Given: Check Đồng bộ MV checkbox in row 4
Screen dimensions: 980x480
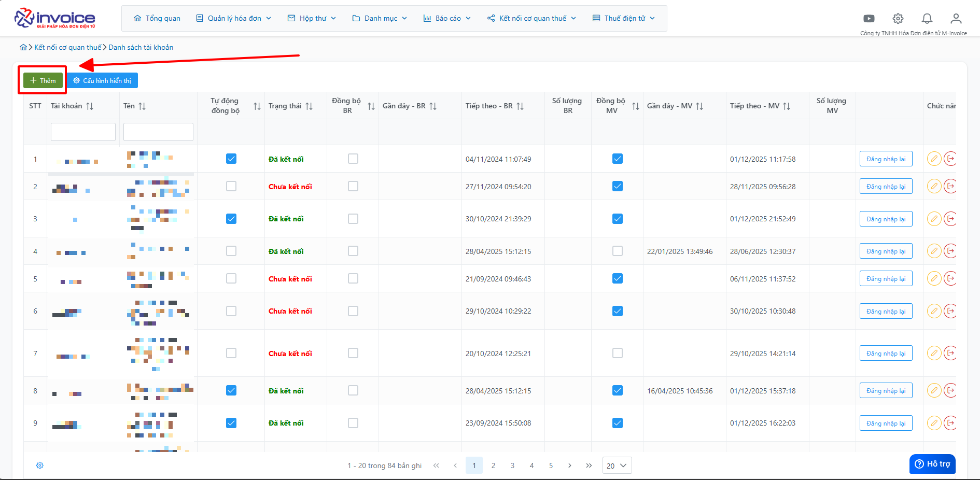Looking at the screenshot, I should coord(618,251).
